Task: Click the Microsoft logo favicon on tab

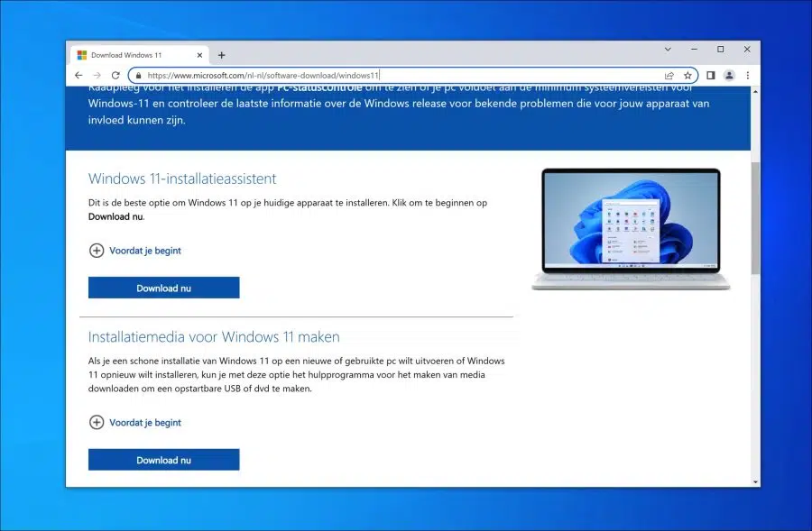Action: (x=82, y=55)
